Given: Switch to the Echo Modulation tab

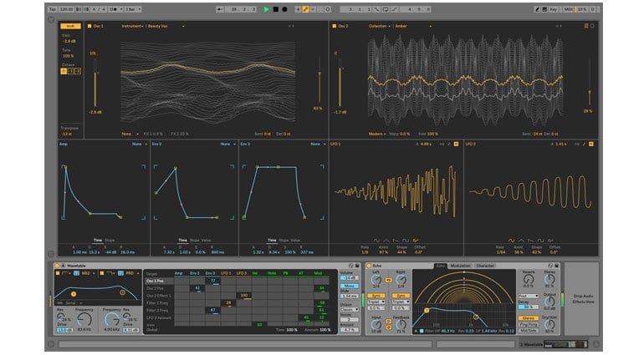Looking at the screenshot, I should 460,266.
